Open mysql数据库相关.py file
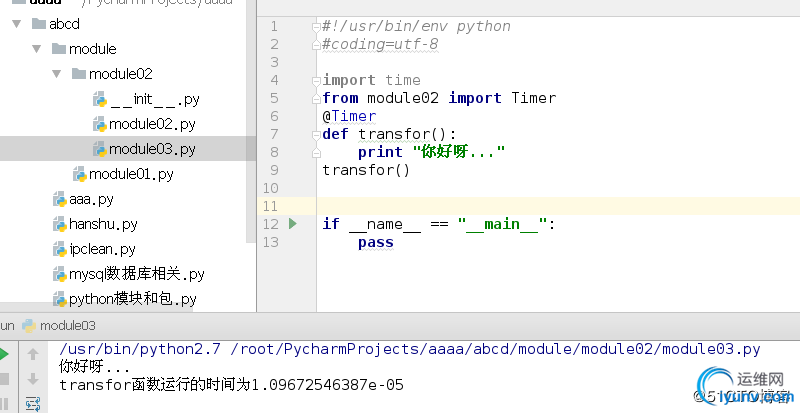 coord(129,274)
